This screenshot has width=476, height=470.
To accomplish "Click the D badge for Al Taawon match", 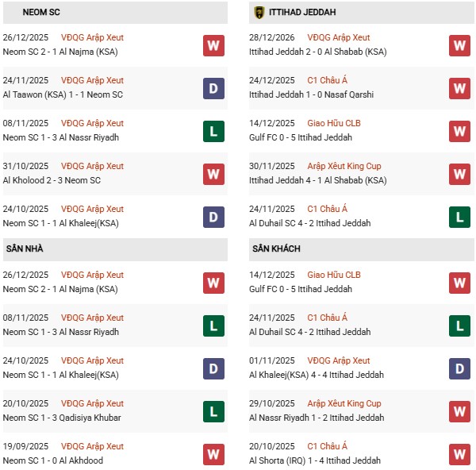I will pyautogui.click(x=213, y=88).
